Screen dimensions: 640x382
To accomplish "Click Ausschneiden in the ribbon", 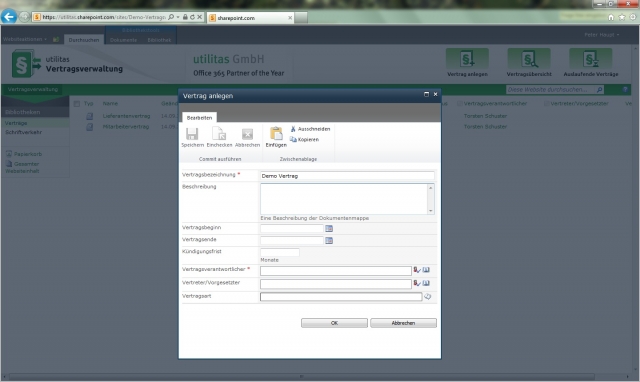I will tap(310, 129).
